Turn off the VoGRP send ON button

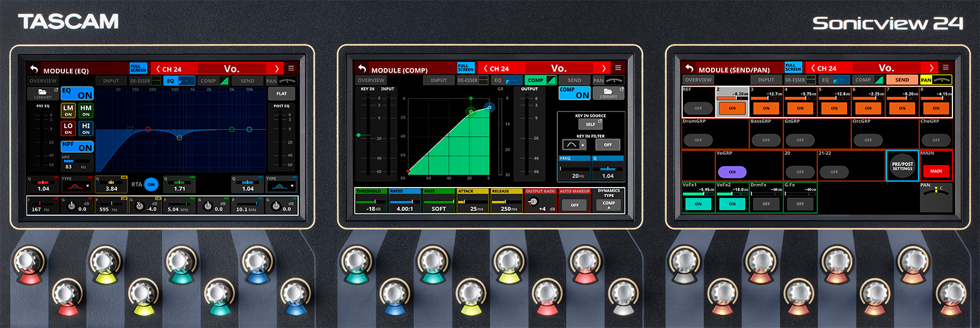[x=732, y=172]
